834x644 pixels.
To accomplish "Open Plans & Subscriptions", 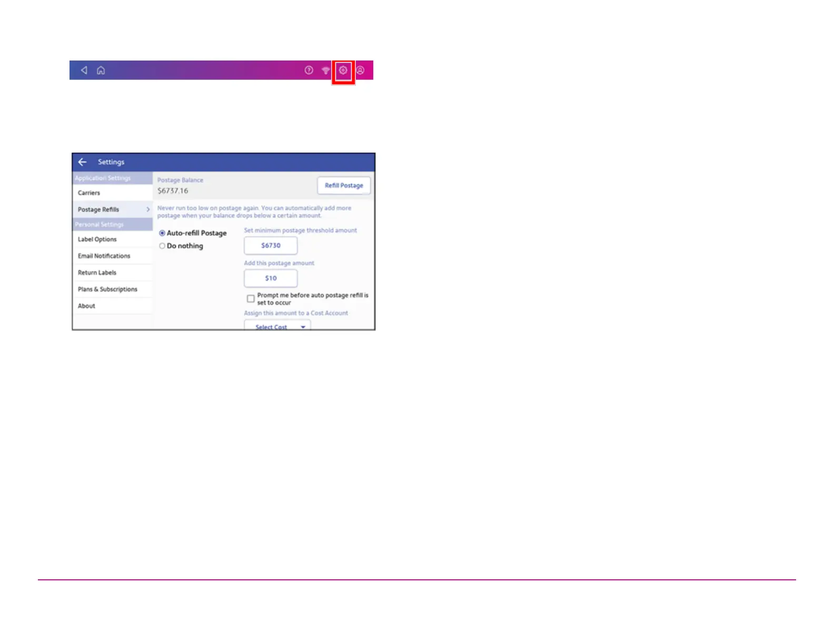I will tap(113, 289).
